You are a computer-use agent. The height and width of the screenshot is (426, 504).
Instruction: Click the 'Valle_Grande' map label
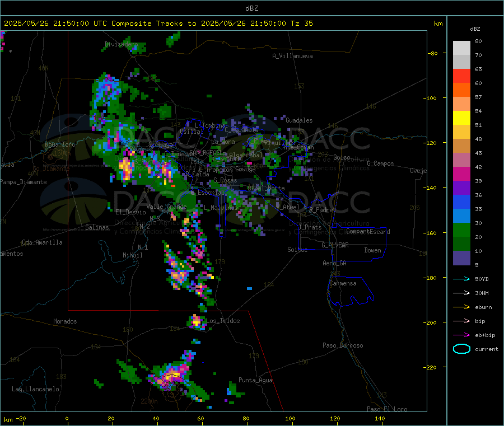(166, 207)
